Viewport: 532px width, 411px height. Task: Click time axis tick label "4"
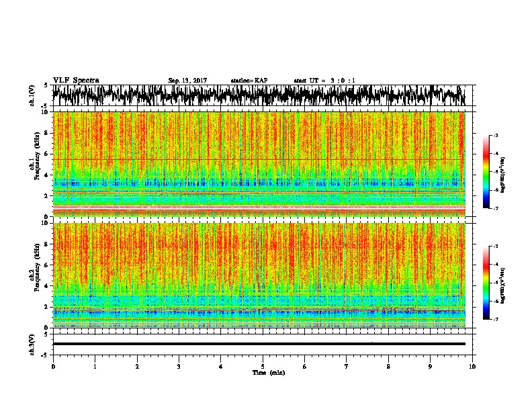(221, 367)
